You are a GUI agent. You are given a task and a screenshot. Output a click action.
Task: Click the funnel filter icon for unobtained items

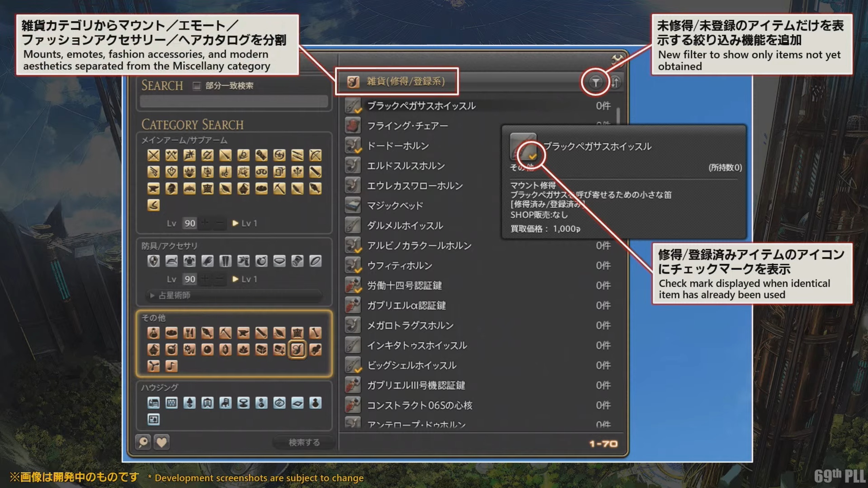coord(595,82)
